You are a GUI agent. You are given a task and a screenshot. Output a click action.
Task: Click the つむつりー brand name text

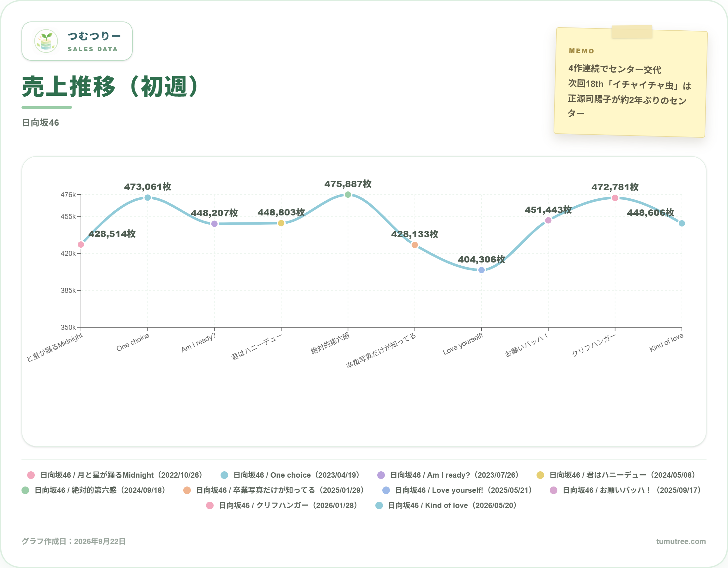click(94, 36)
